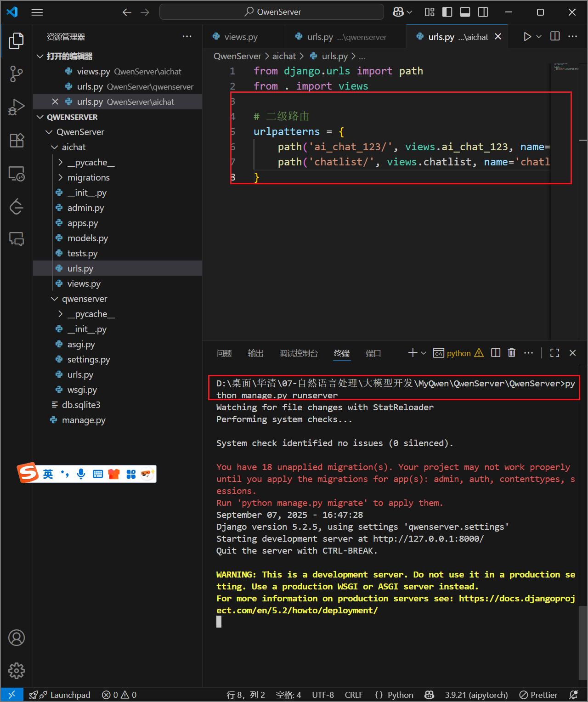Image resolution: width=588 pixels, height=702 pixels.
Task: Open the Accounts icon in activity bar
Action: point(17,638)
